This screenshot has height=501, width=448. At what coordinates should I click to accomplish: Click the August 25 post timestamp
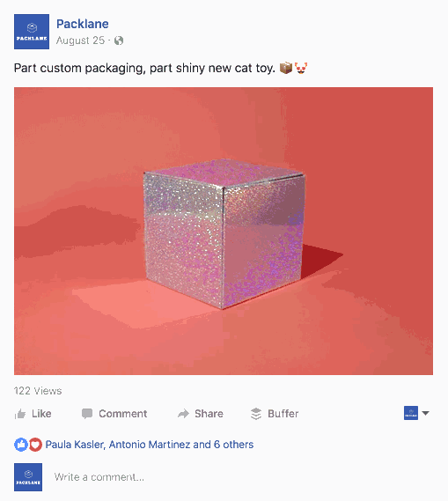coord(80,41)
